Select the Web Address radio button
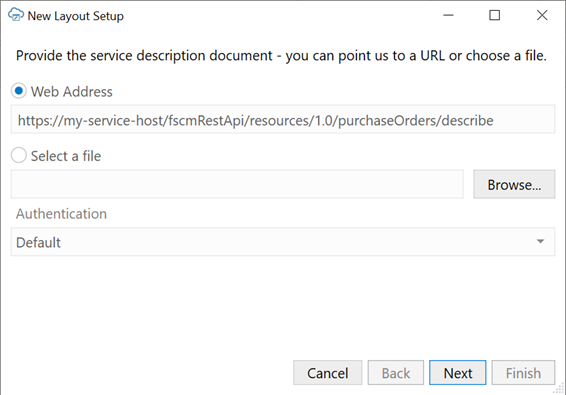Image resolution: width=566 pixels, height=395 pixels. point(18,91)
